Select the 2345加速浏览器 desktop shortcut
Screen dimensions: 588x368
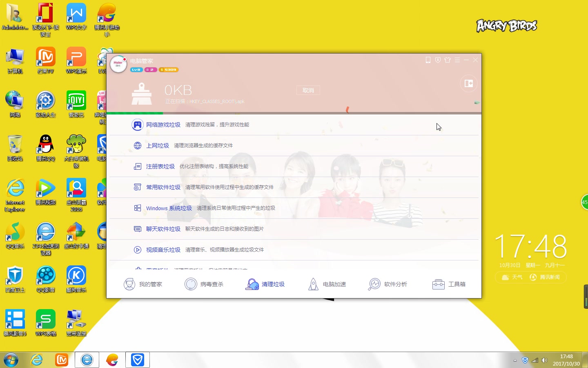pos(46,239)
